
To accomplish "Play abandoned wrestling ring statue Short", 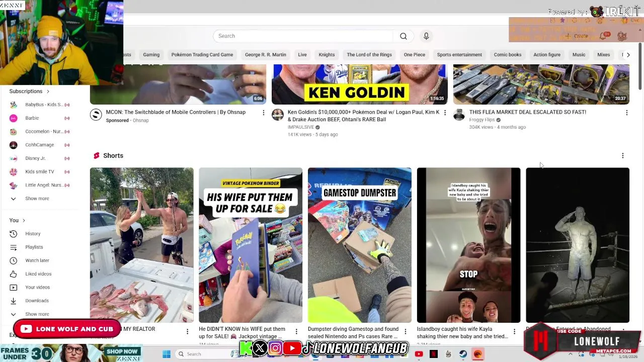I will point(578,245).
